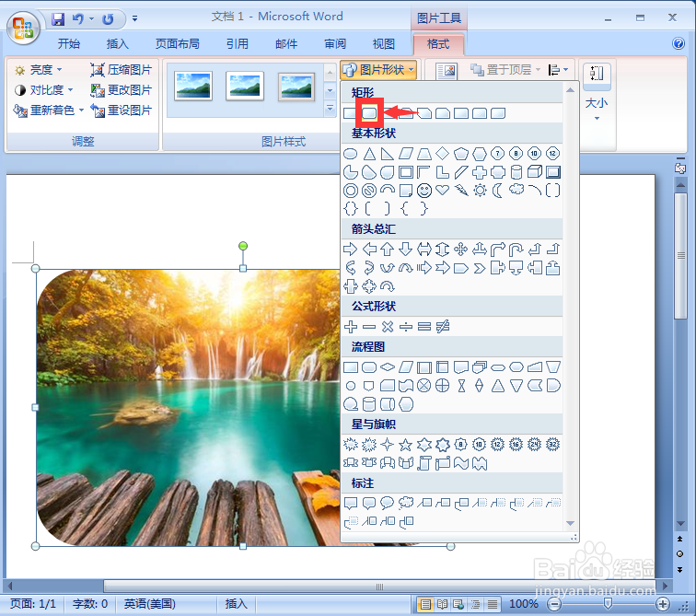This screenshot has width=696, height=616.
Task: Open the 对比度 contrast dropdown
Action: tap(43, 90)
